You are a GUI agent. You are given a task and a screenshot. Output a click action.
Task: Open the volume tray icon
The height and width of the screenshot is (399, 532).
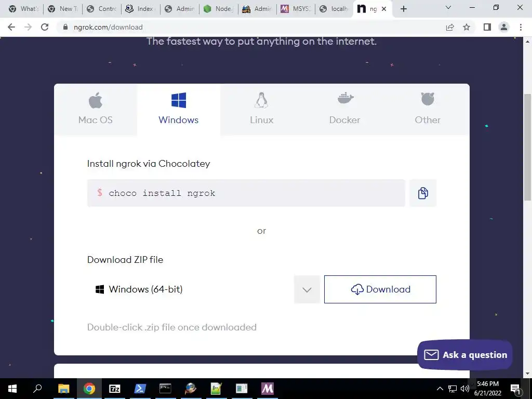[464, 389]
